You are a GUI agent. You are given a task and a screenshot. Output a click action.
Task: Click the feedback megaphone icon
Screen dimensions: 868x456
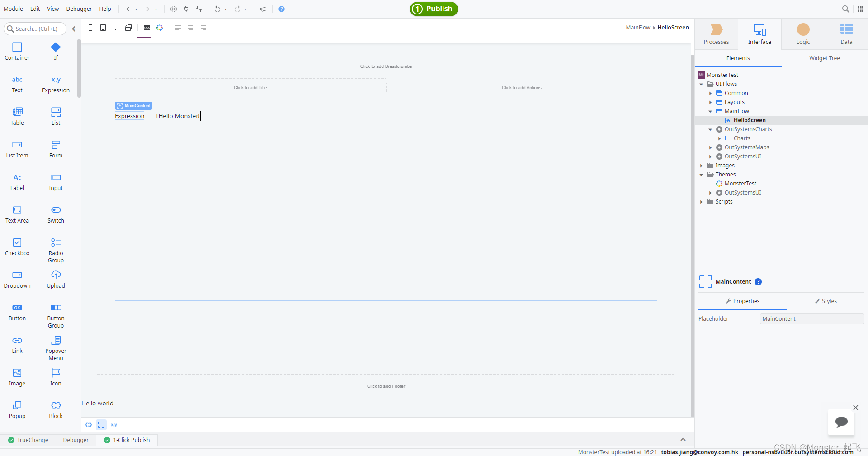click(x=263, y=9)
